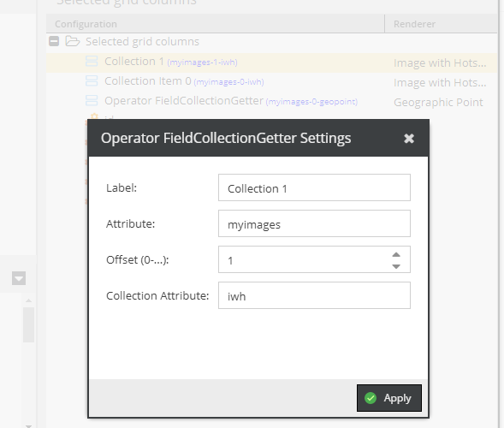Click into the Offset number field

[304, 259]
